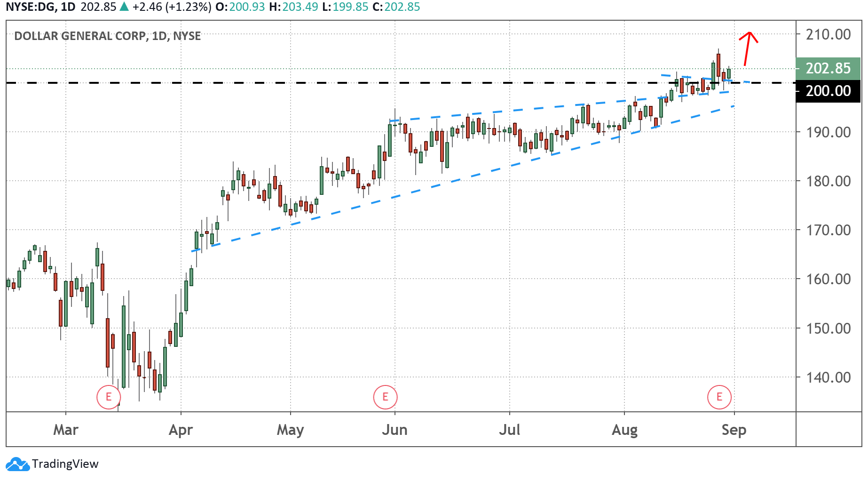Select the green 202.85 current price label
The height and width of the screenshot is (481, 868).
(x=828, y=68)
